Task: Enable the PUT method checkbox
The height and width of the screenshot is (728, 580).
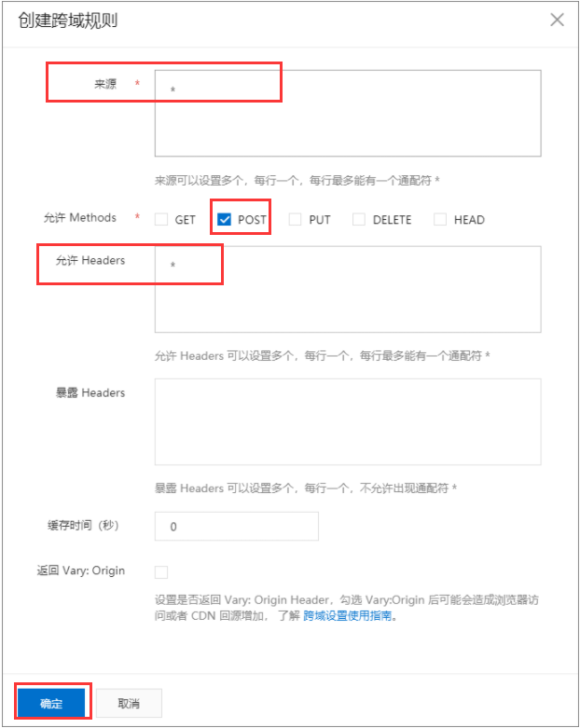Action: [296, 219]
